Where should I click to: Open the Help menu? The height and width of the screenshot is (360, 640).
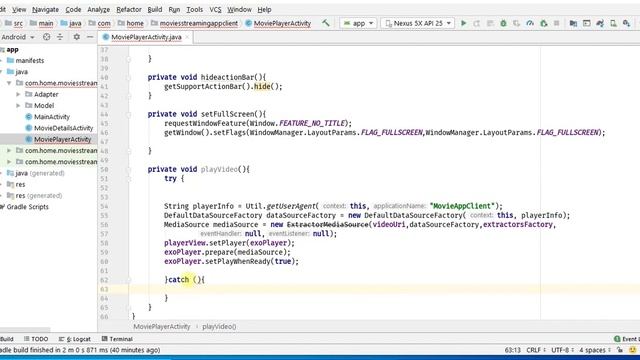click(264, 9)
